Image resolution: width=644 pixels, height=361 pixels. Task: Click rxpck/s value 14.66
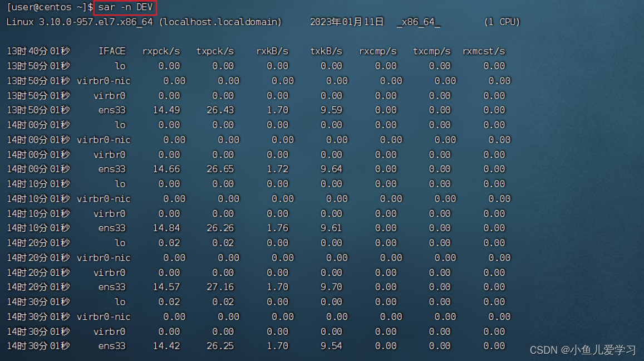[x=166, y=169]
